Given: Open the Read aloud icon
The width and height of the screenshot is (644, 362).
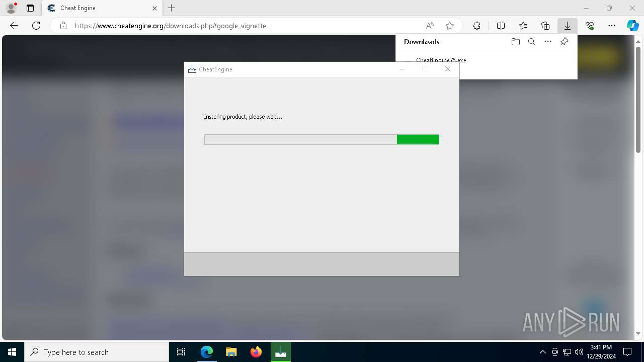Looking at the screenshot, I should (430, 26).
